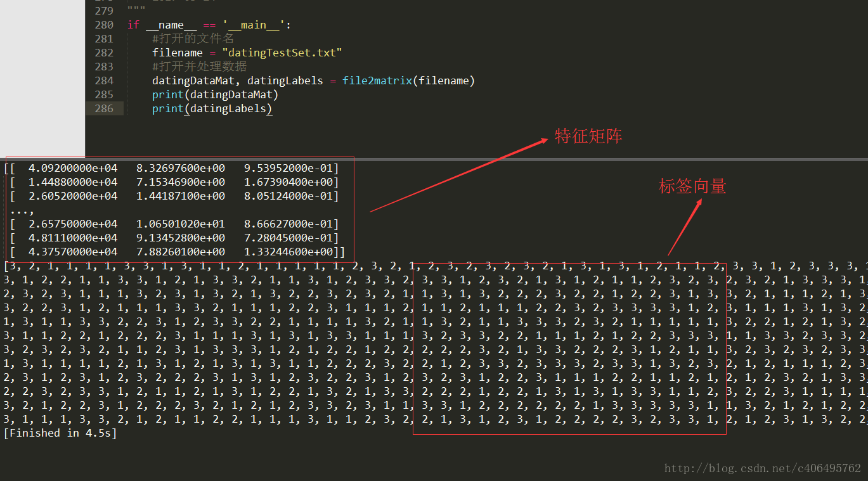Click line number 282 in the gutter

[104, 53]
